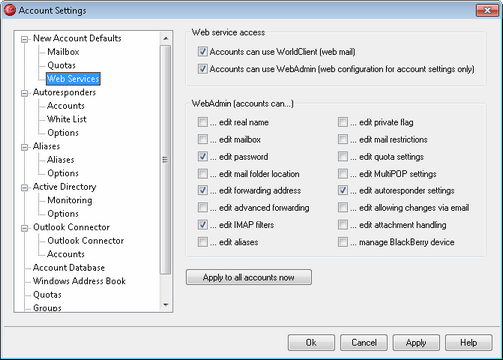
Task: Click Apply to all accounts now
Action: pos(249,277)
